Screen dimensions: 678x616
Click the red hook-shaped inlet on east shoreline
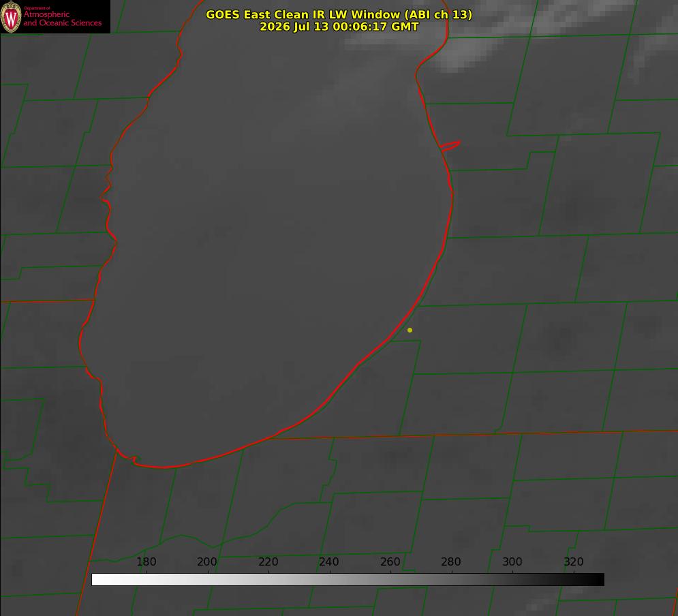point(450,146)
